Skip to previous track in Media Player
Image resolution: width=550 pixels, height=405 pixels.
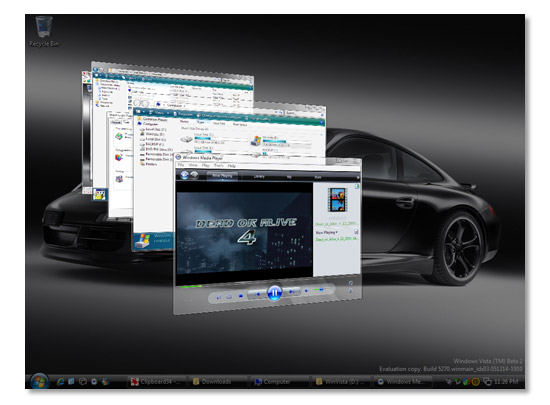click(x=257, y=294)
